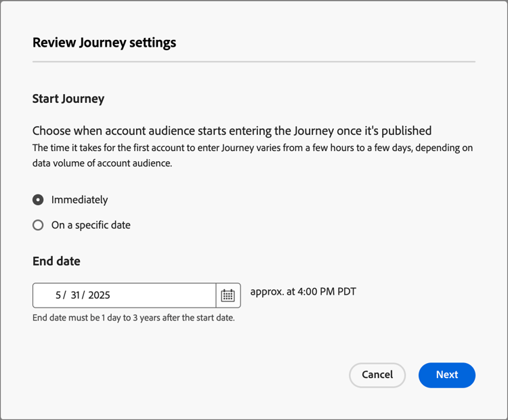Choose the On a specific date radio

38,225
